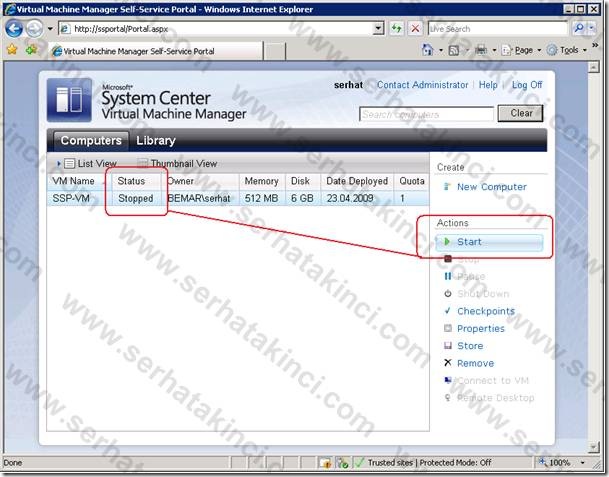Click the Remove action link
The height and width of the screenshot is (477, 609).
point(475,363)
